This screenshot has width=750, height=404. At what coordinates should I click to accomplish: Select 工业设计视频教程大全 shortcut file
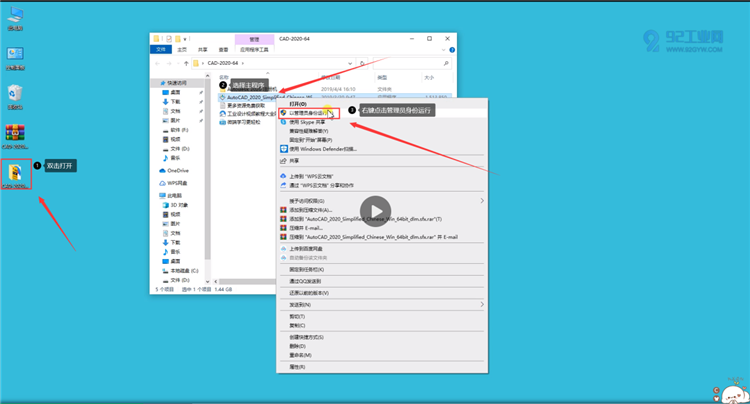pyautogui.click(x=247, y=114)
